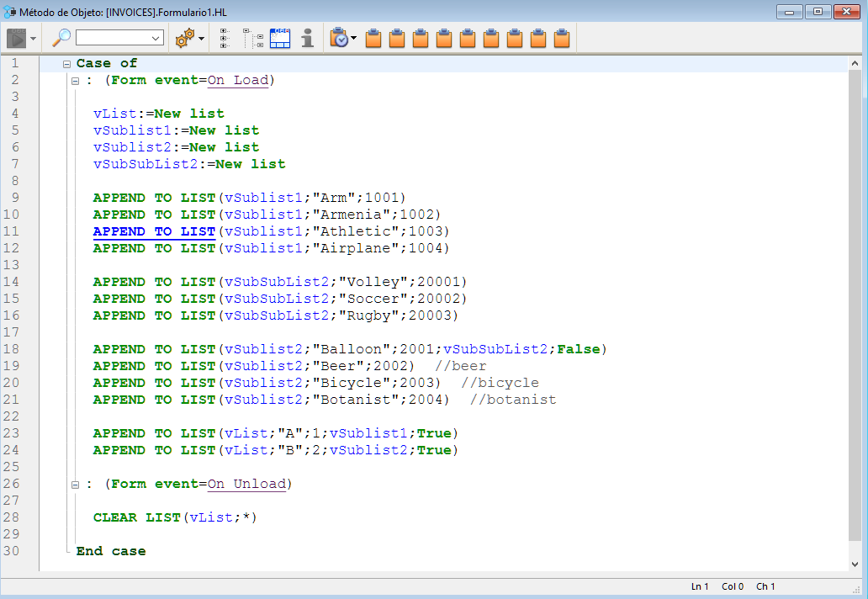Collapse the On Unload case block
868x599 pixels.
(x=75, y=485)
